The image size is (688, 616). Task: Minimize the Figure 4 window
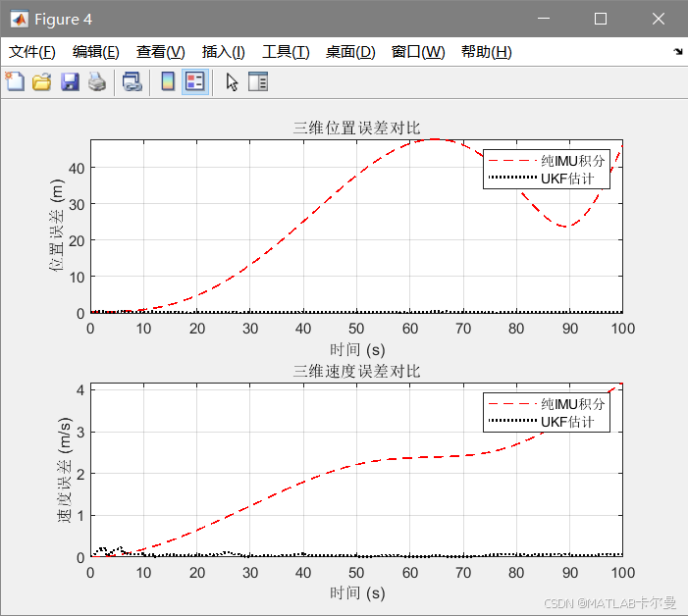point(544,19)
